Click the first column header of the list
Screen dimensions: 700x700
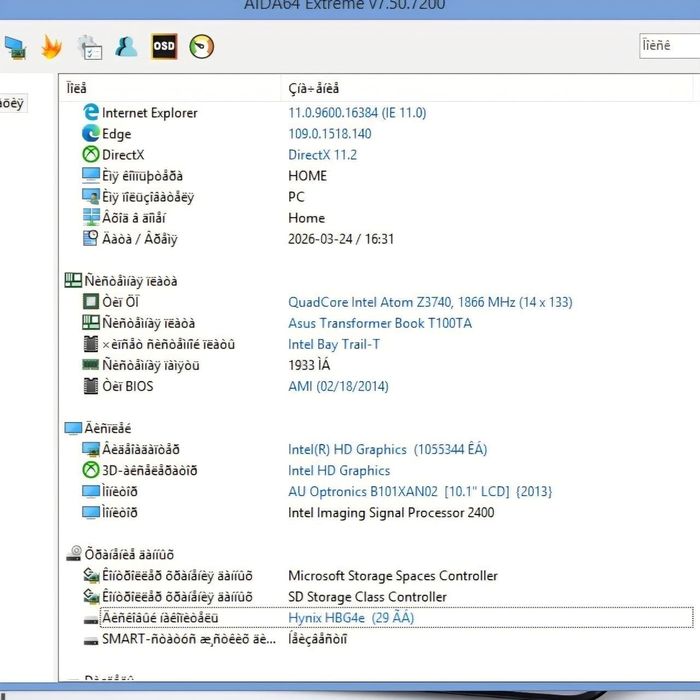coord(170,88)
